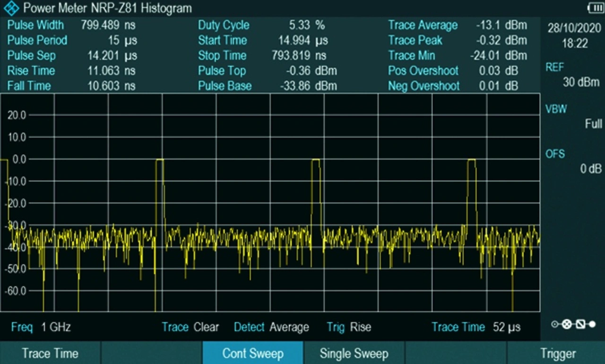The width and height of the screenshot is (605, 364).
Task: Switch to Single Sweep mode
Action: coord(354,354)
